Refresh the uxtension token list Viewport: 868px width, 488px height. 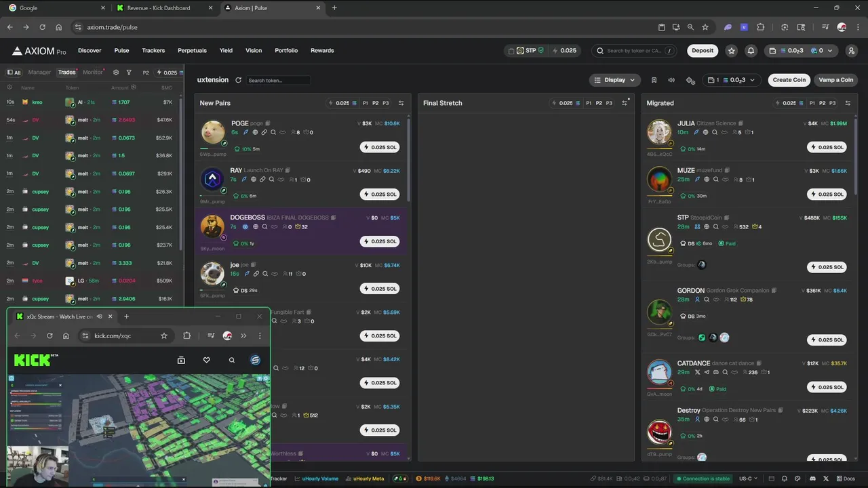[238, 80]
